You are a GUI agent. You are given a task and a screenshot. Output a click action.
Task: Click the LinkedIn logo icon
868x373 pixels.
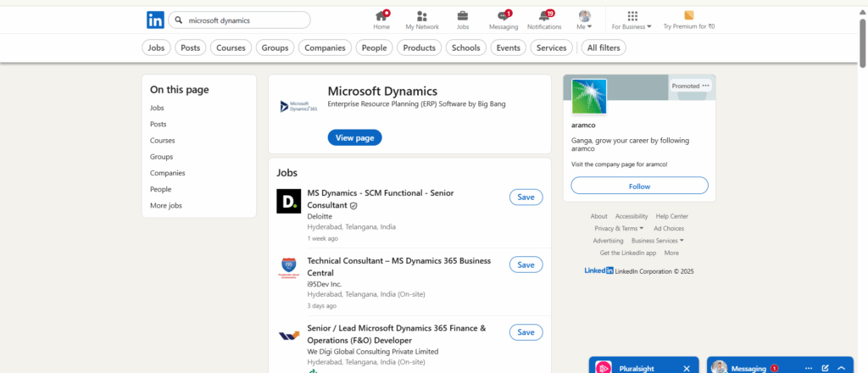click(x=156, y=20)
